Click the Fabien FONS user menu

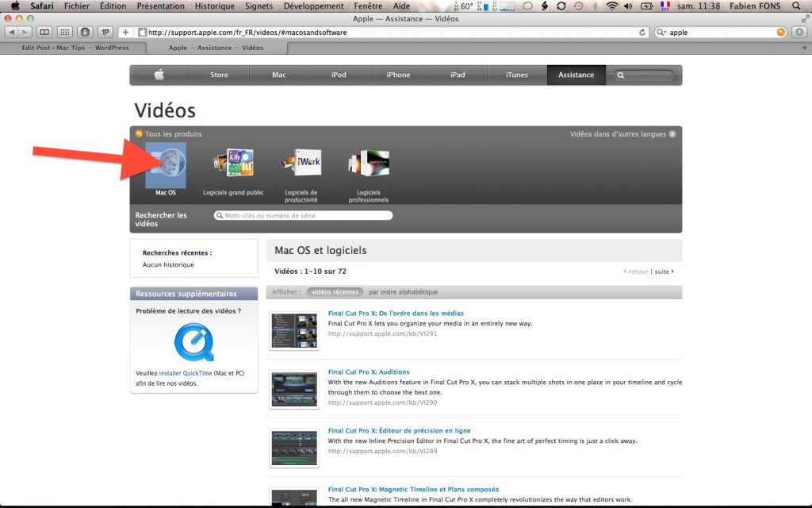click(755, 6)
